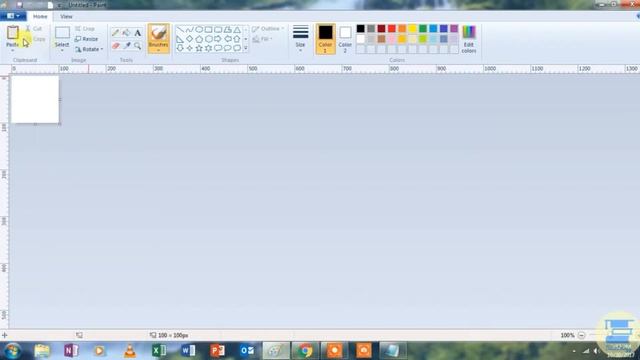Pick the red color swatch
Viewport: 640px width, 360px height.
coord(392,29)
